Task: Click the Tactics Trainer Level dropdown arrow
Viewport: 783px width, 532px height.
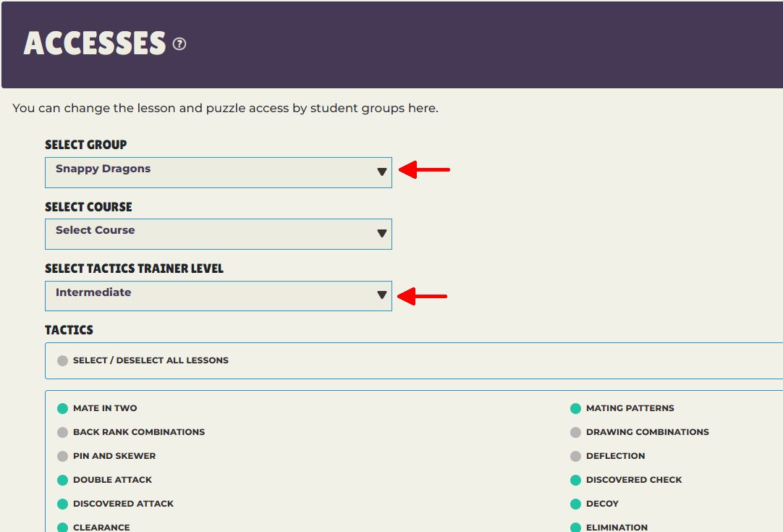Action: click(x=381, y=295)
